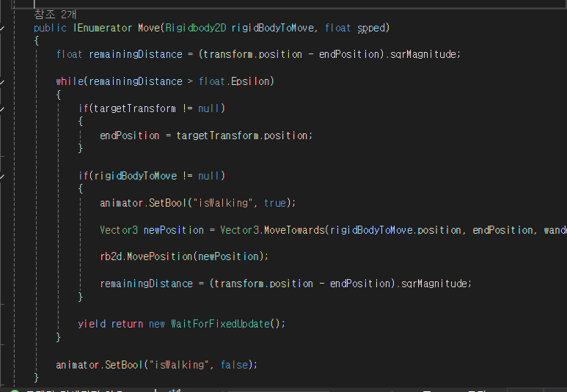Click "null" in the rigidBodyToMove check
This screenshot has height=392, width=567.
click(209, 176)
